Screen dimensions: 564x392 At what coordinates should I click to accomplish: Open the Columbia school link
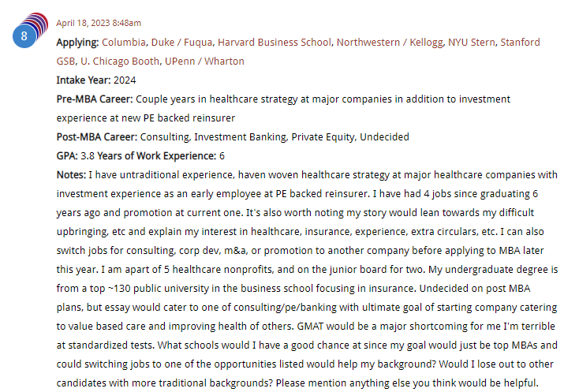pyautogui.click(x=124, y=42)
